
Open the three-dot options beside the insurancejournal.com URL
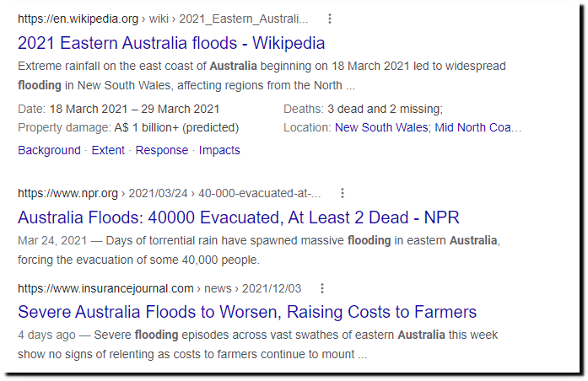(322, 288)
